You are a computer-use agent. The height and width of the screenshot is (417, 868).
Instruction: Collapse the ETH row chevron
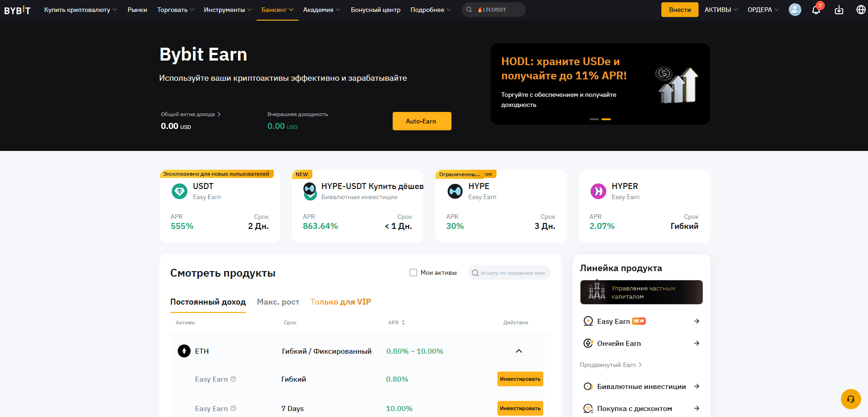519,351
